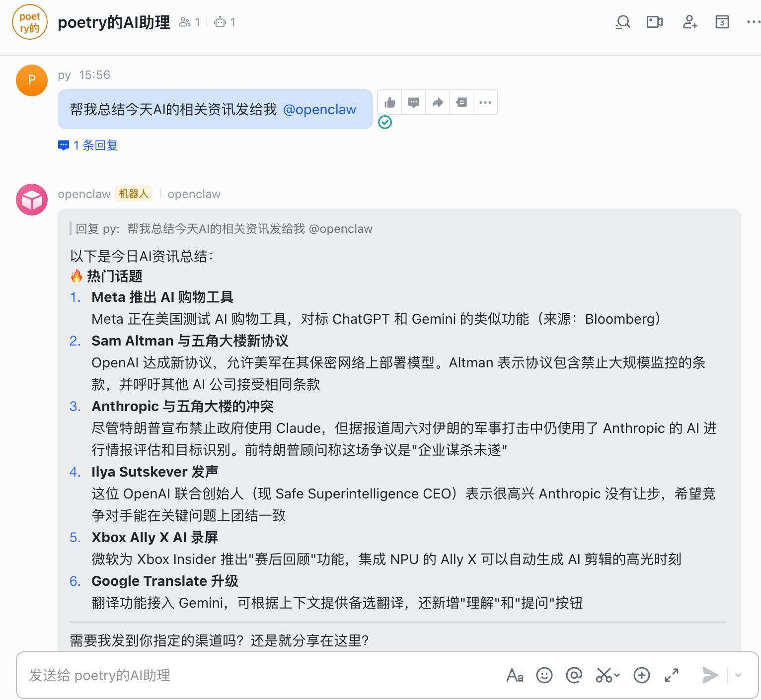The image size is (761, 700).
Task: Open the emoji picker
Action: coord(544,675)
